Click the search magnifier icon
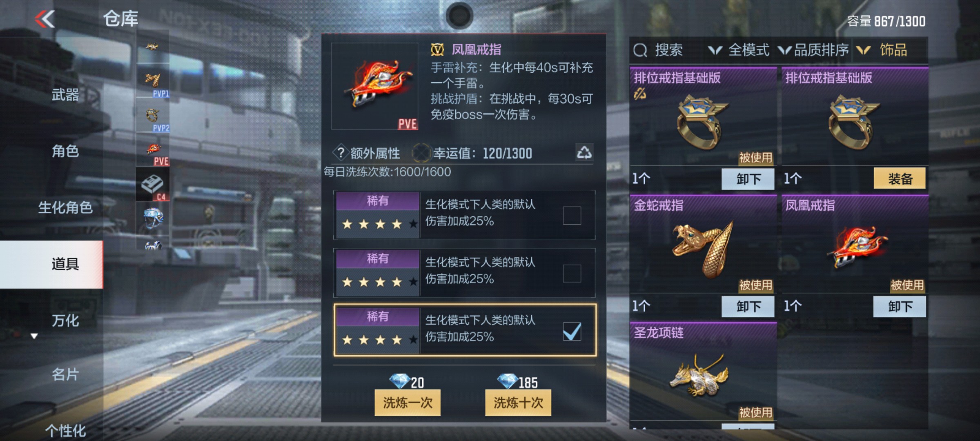 point(640,50)
